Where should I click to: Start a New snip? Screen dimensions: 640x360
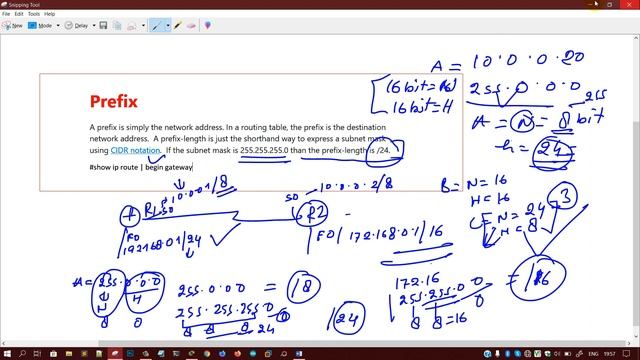point(12,25)
